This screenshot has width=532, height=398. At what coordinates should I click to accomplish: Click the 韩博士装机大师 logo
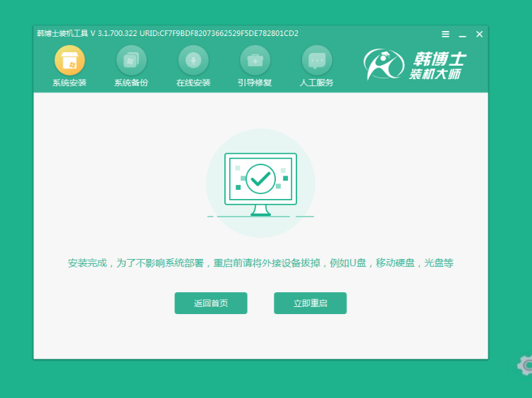(x=415, y=65)
